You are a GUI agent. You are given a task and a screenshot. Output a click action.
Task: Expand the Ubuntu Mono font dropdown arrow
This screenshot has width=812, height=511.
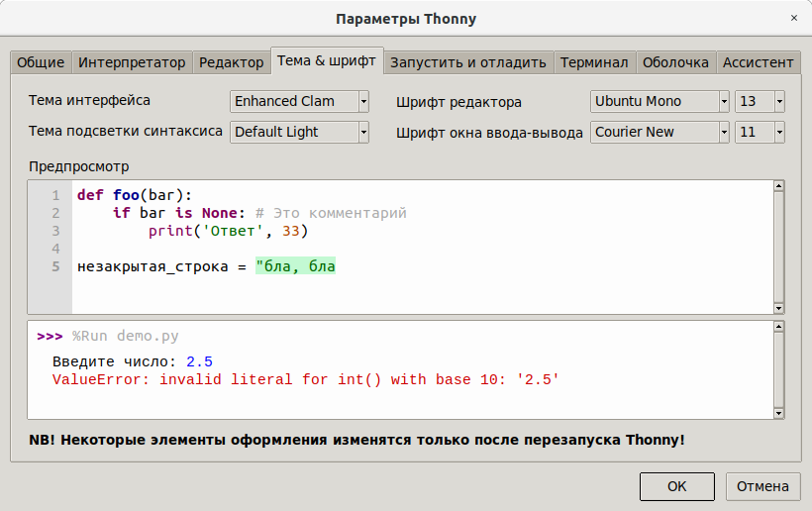(724, 101)
